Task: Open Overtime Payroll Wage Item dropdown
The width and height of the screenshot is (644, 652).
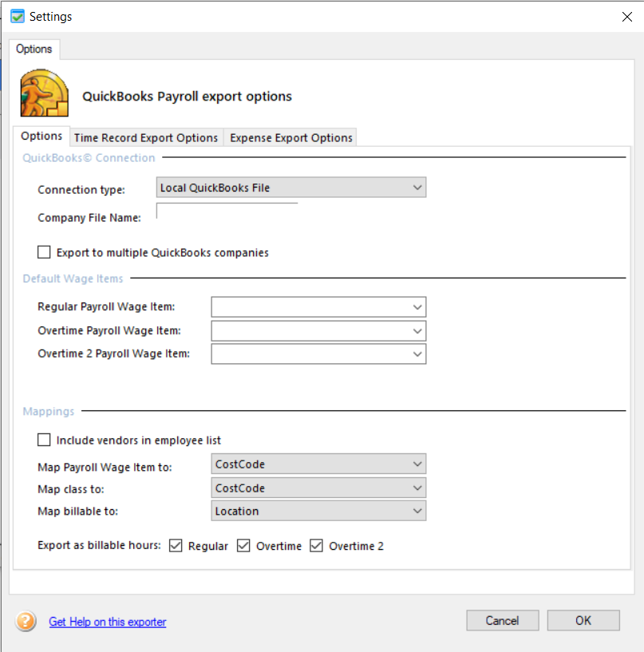Action: pos(318,331)
